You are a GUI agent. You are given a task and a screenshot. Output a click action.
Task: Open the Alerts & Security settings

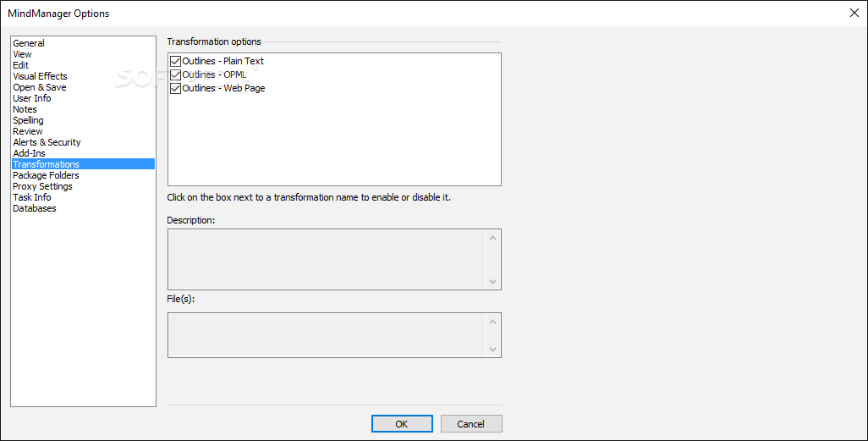[x=47, y=142]
